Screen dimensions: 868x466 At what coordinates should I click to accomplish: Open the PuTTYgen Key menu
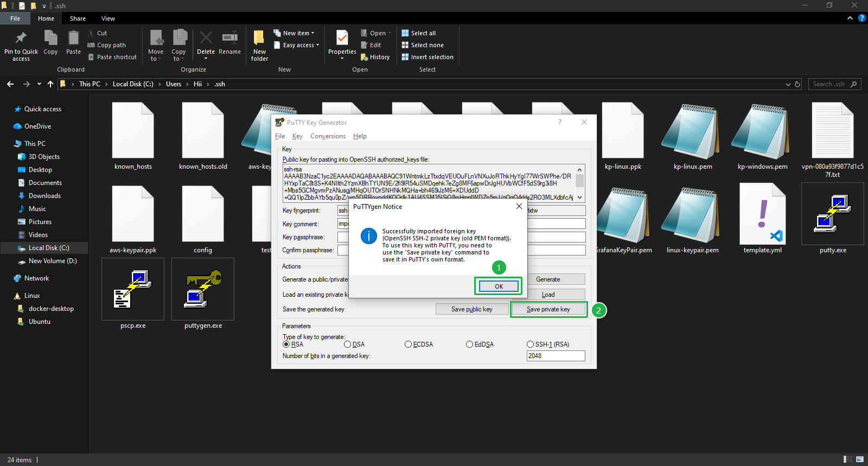(297, 136)
